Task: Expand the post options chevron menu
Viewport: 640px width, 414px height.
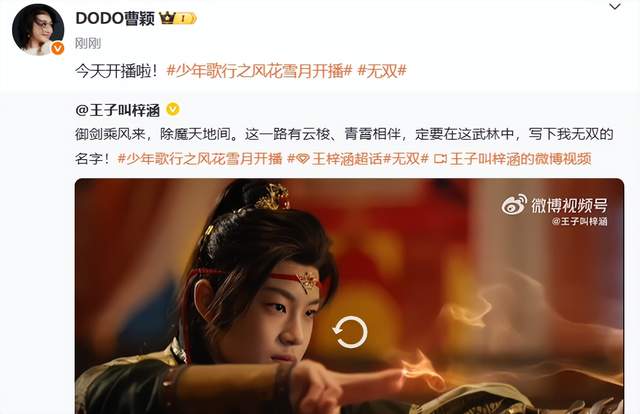Action: point(615,7)
